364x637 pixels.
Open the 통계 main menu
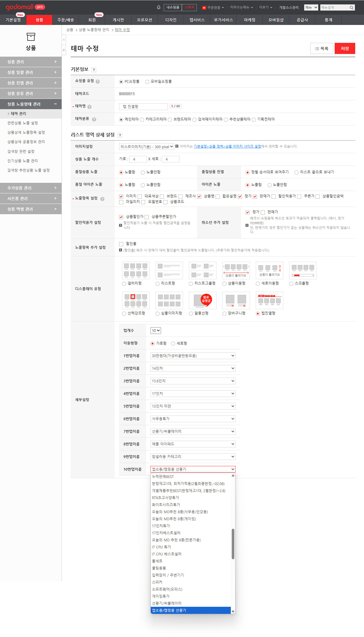click(329, 20)
